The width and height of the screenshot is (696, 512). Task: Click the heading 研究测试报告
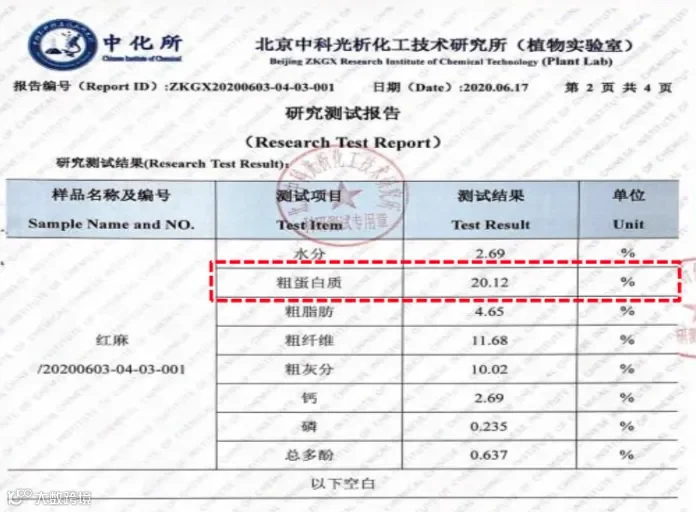tap(342, 113)
